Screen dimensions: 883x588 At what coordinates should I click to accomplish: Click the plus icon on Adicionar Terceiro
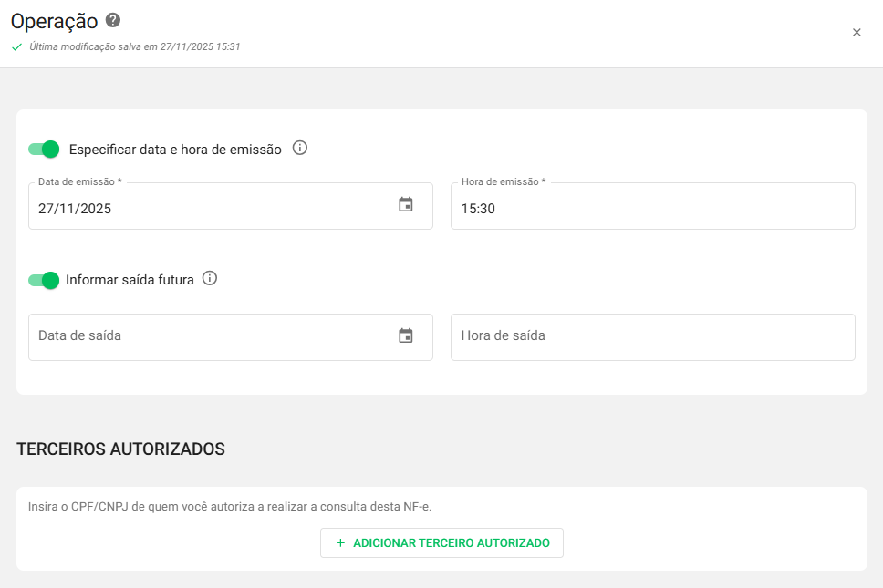tap(340, 542)
